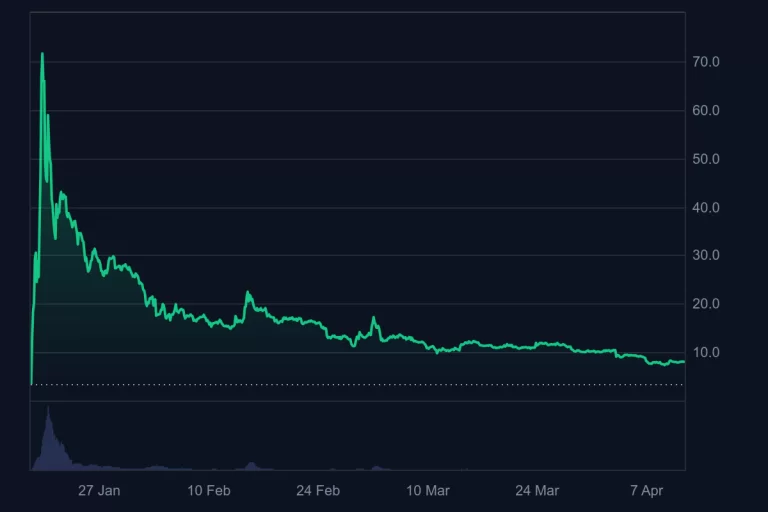768x512 pixels.
Task: Select the 24 Feb date label
Action: 317,491
